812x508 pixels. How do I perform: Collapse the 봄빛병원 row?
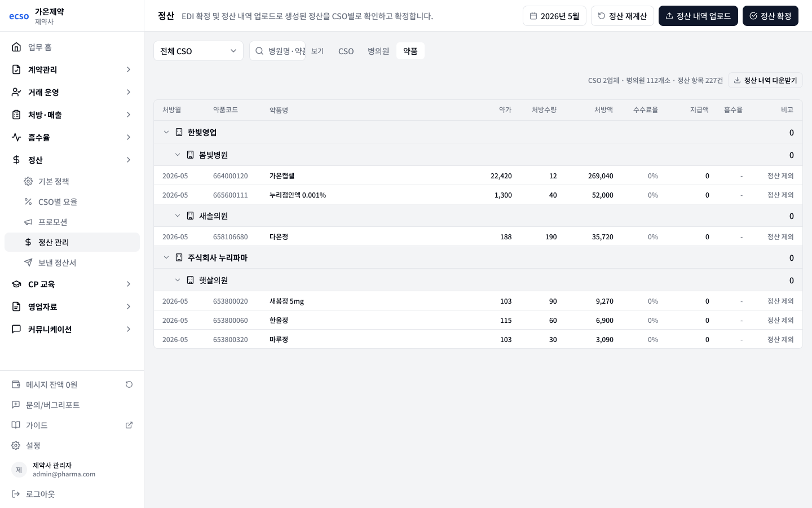pyautogui.click(x=178, y=155)
